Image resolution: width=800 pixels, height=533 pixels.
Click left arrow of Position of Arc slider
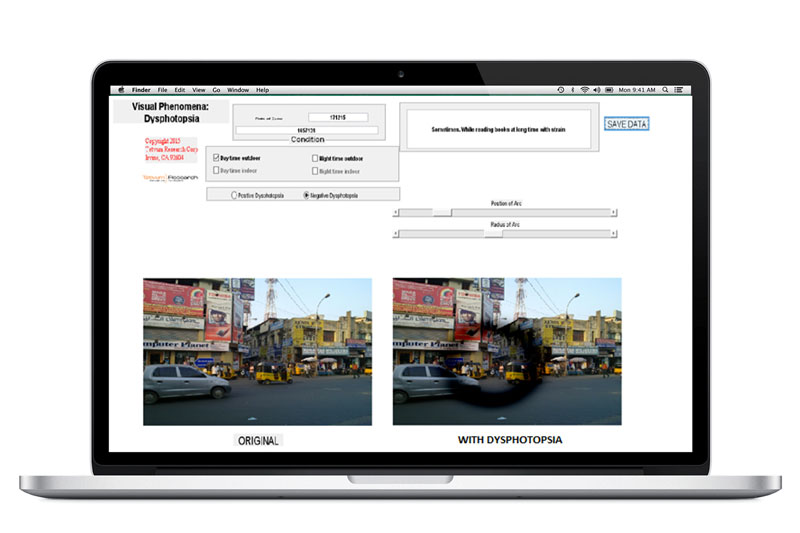pyautogui.click(x=396, y=213)
